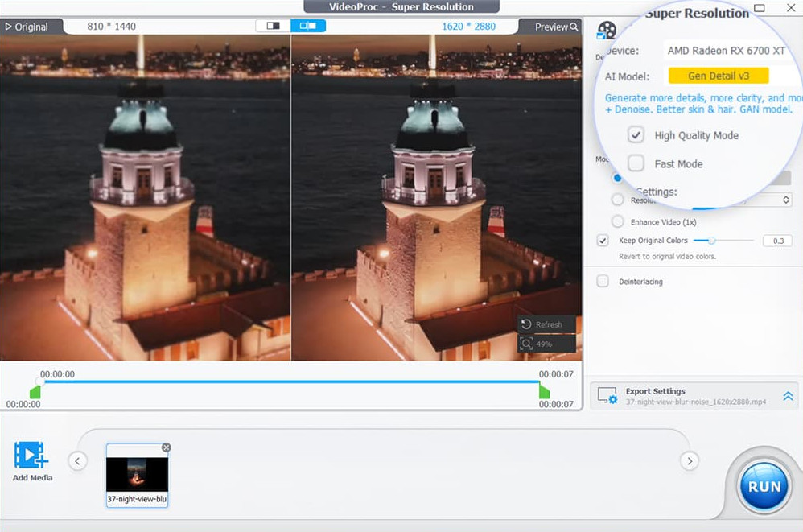803x532 pixels.
Task: Switch to single view layout toggle
Action: [x=273, y=26]
